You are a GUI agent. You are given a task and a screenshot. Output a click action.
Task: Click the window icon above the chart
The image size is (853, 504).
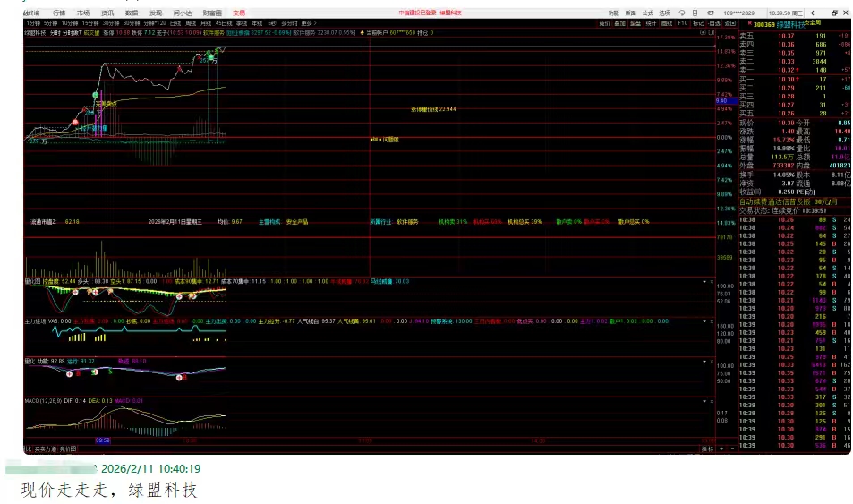click(x=711, y=32)
